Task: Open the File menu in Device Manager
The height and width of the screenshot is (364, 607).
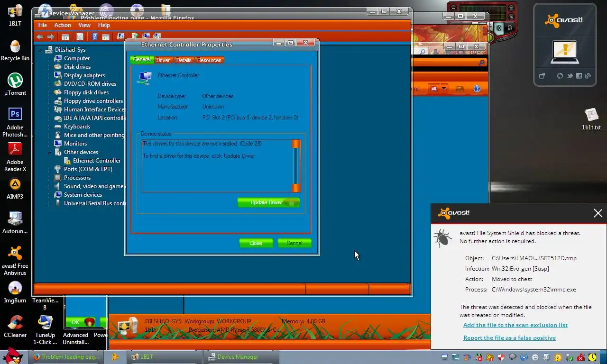Action: pyautogui.click(x=43, y=25)
